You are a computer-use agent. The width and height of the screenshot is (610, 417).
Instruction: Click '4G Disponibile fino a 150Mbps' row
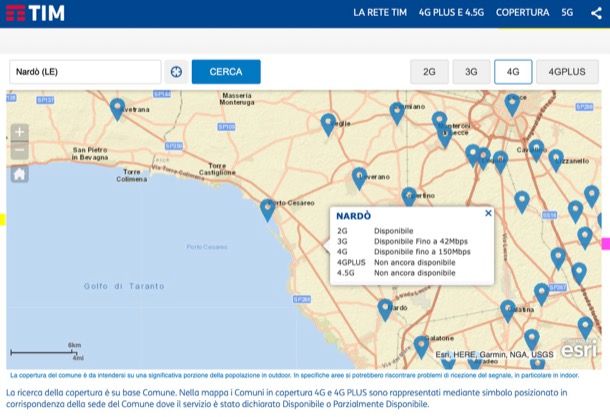pos(403,252)
